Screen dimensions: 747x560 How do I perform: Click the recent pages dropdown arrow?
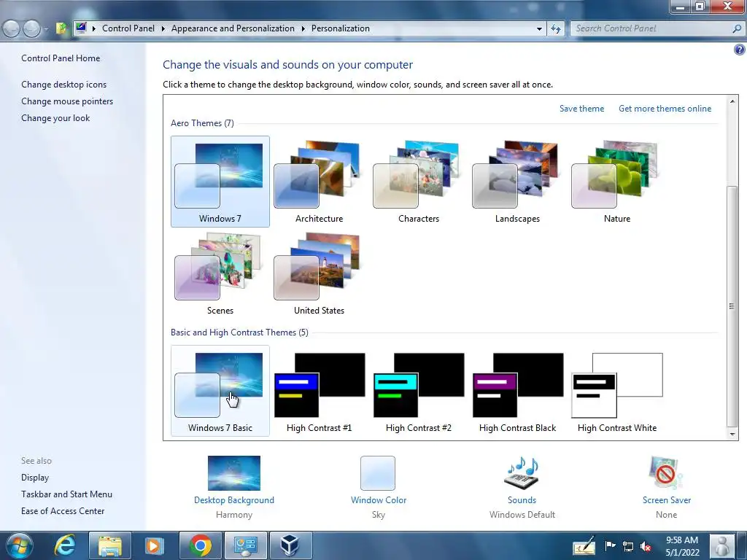click(x=46, y=29)
